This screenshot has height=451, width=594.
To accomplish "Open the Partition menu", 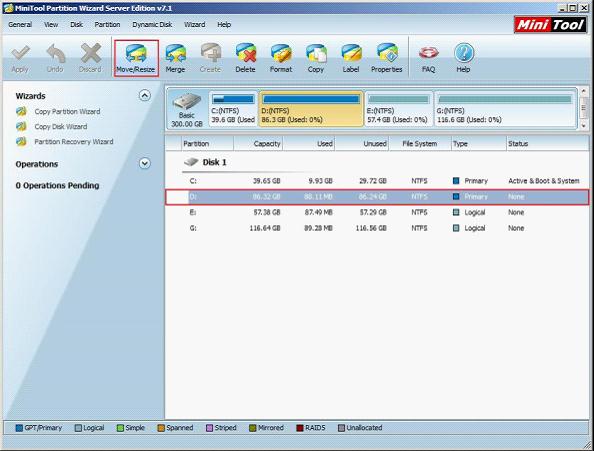I will coord(107,25).
